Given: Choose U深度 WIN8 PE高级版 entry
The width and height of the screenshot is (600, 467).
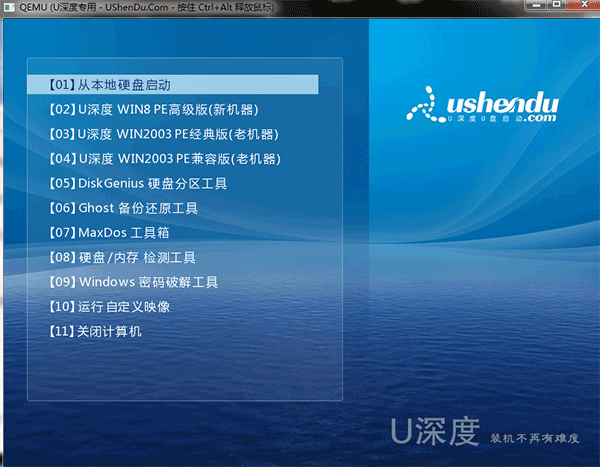Looking at the screenshot, I should (x=154, y=109).
